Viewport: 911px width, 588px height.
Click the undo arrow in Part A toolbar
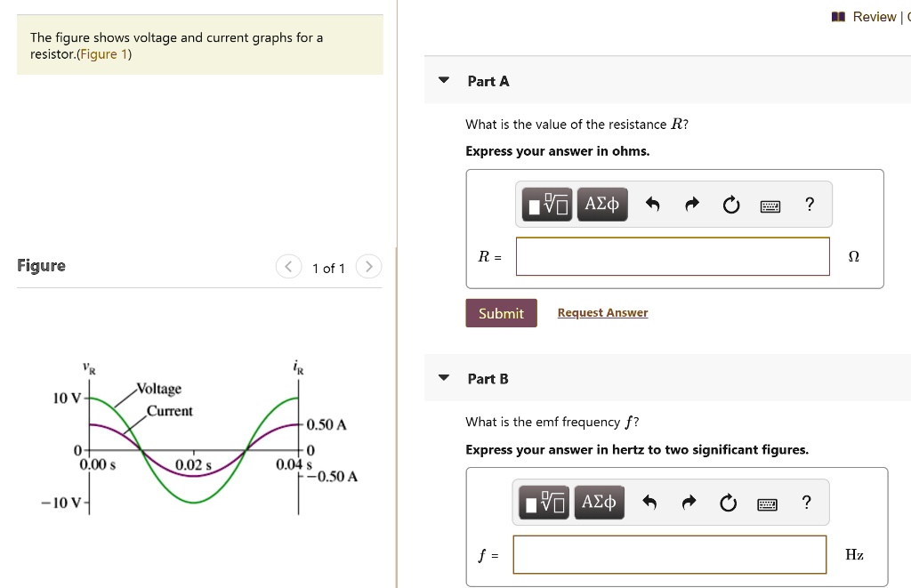tap(652, 204)
